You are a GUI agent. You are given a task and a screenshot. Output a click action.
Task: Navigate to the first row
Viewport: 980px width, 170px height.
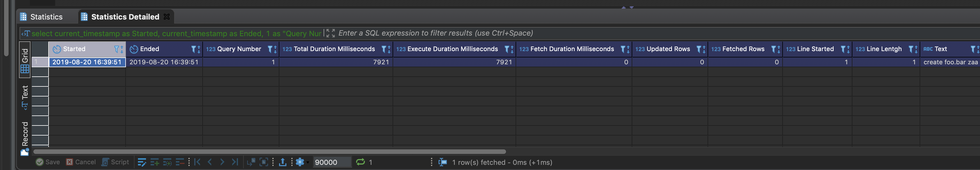click(197, 162)
